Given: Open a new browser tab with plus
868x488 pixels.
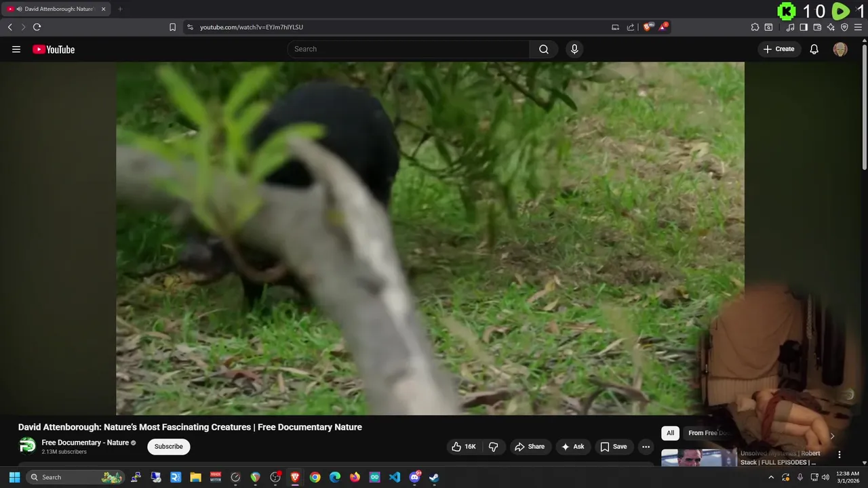Looking at the screenshot, I should 120,9.
